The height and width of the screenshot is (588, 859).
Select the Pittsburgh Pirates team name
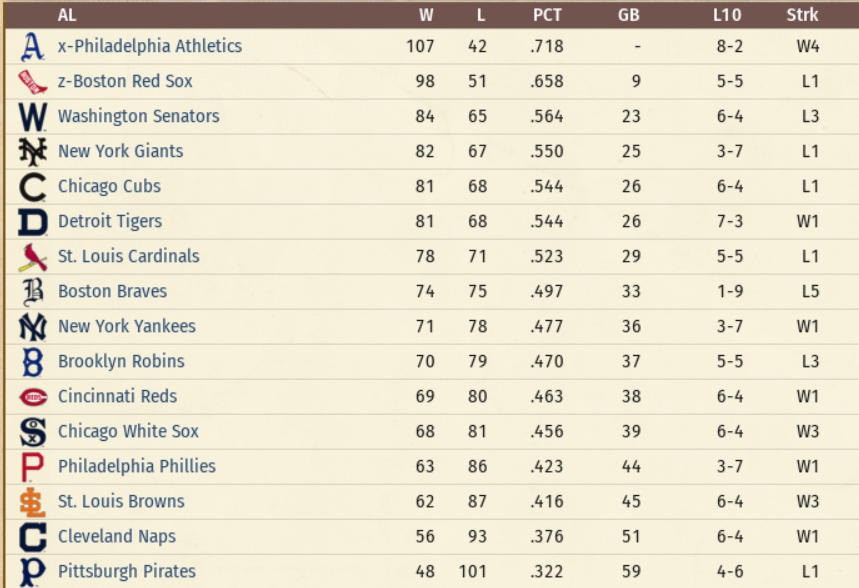pyautogui.click(x=126, y=571)
